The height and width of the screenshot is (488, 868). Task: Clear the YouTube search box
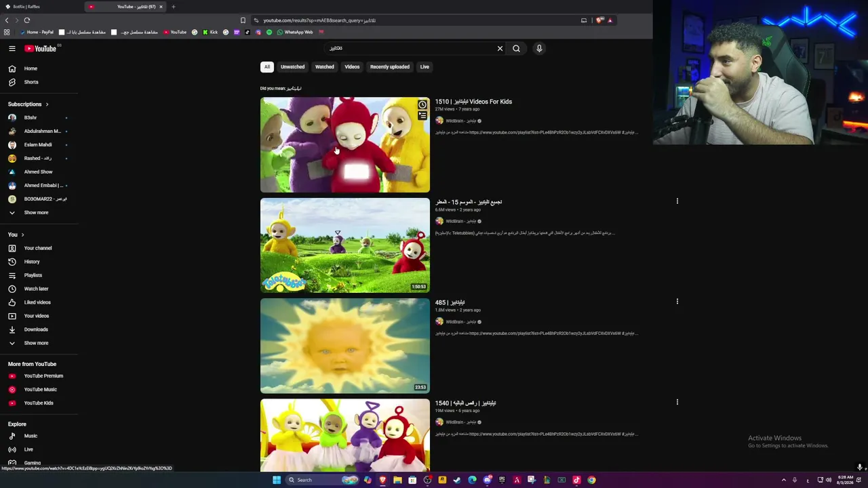pos(500,48)
